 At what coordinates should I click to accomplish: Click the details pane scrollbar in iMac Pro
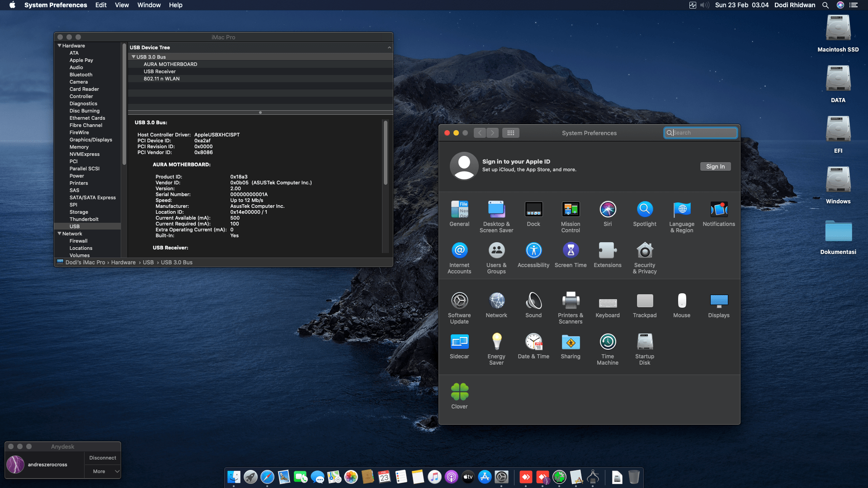click(386, 153)
